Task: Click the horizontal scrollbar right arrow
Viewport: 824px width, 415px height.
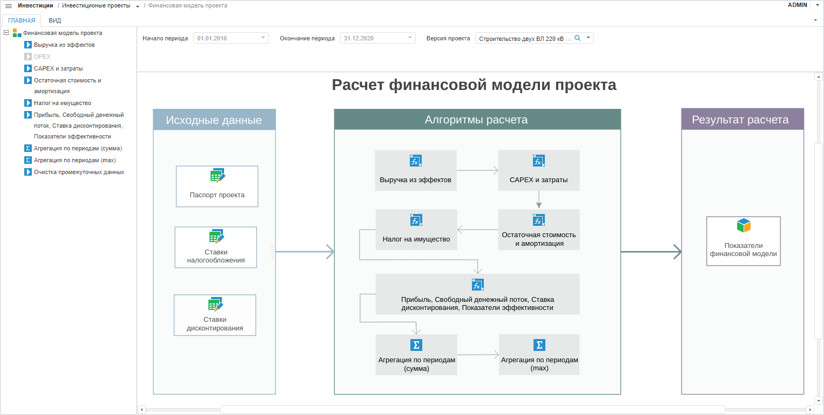Action: click(809, 409)
